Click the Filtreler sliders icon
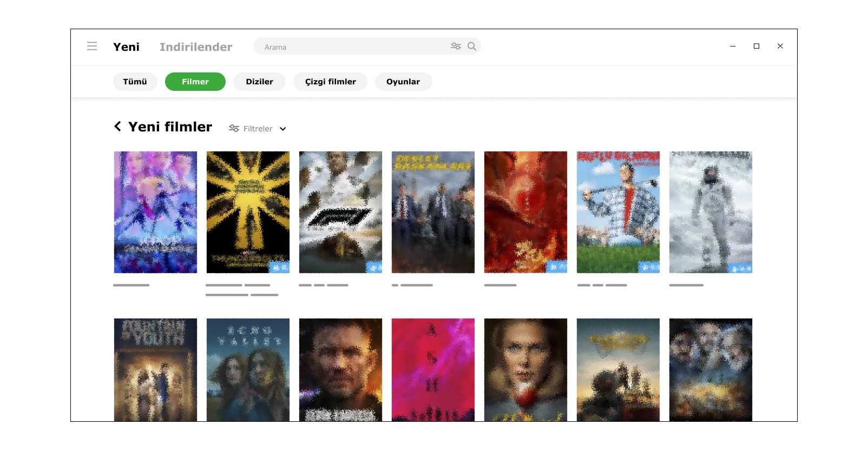868x451 pixels. pyautogui.click(x=234, y=128)
